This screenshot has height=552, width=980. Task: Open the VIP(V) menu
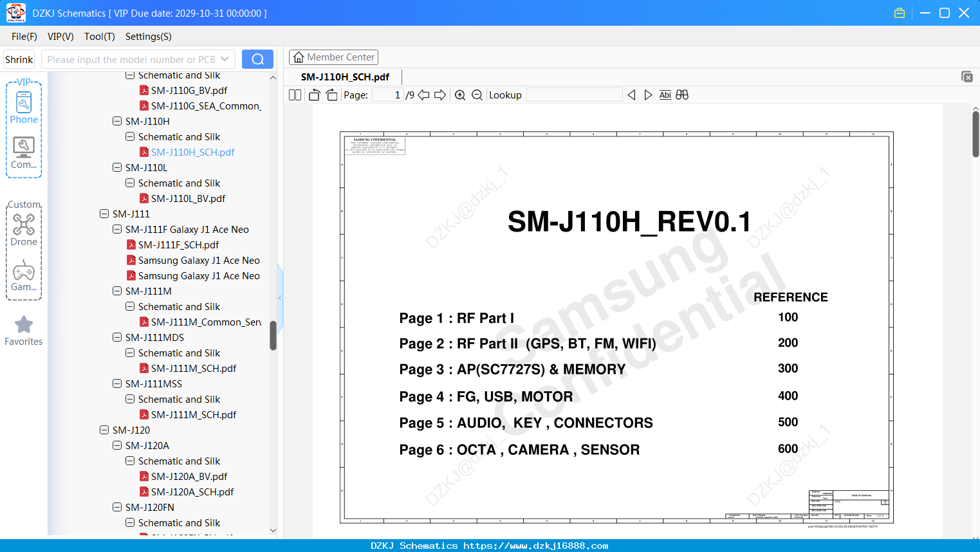60,37
